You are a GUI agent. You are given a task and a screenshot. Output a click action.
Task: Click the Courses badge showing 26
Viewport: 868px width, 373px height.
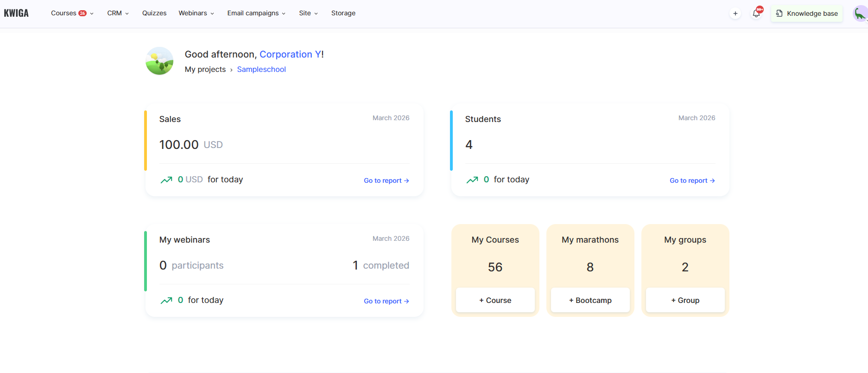(x=82, y=13)
